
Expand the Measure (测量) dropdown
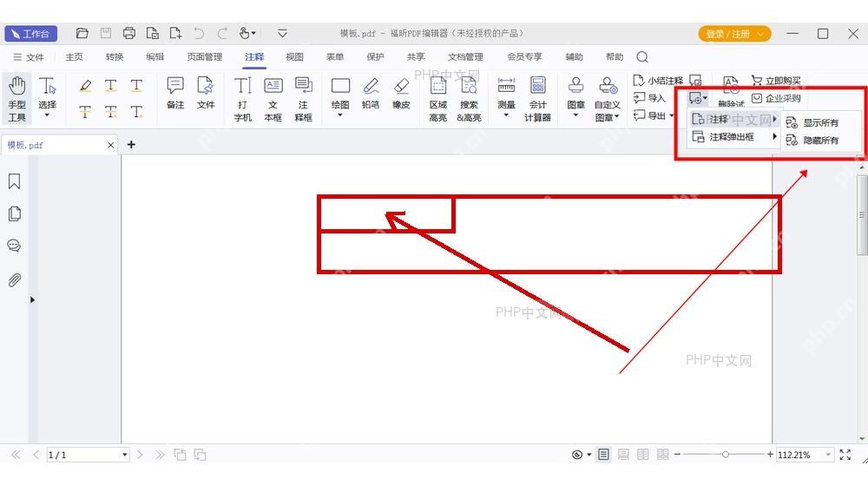(506, 115)
